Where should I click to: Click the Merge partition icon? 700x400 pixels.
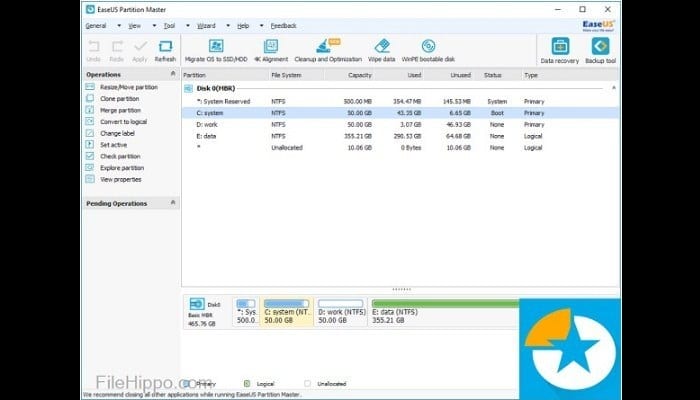point(90,110)
